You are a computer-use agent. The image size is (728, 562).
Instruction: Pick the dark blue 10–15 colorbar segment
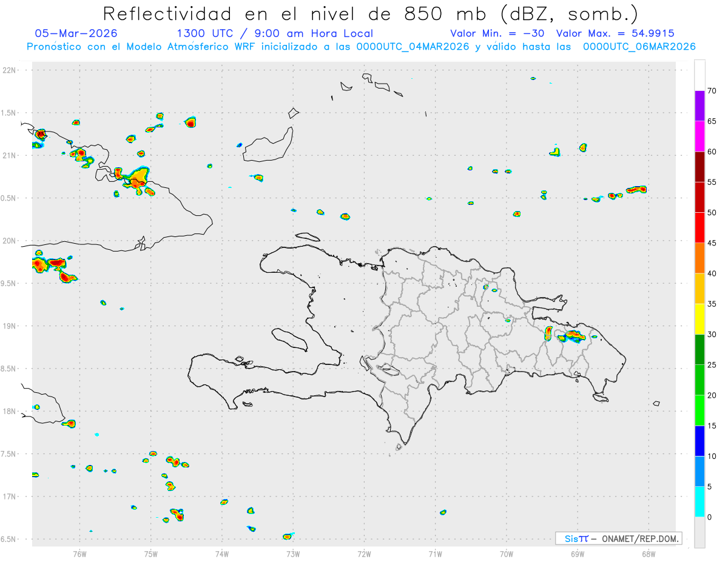click(x=699, y=441)
